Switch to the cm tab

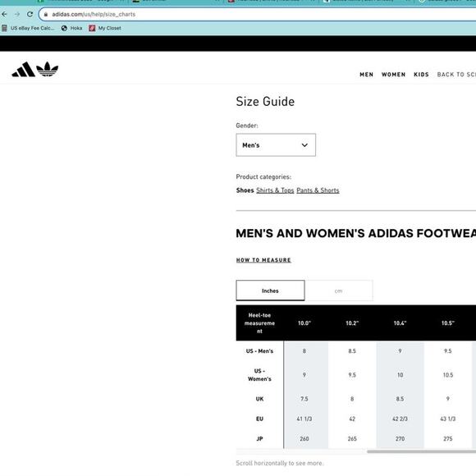point(339,291)
